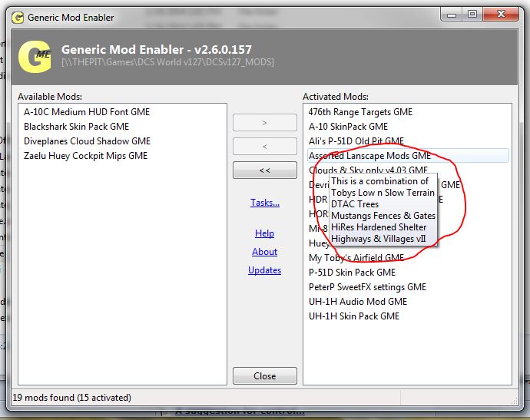The width and height of the screenshot is (530, 420).
Task: Click the '19 mods found' status bar text
Action: pyautogui.click(x=71, y=398)
